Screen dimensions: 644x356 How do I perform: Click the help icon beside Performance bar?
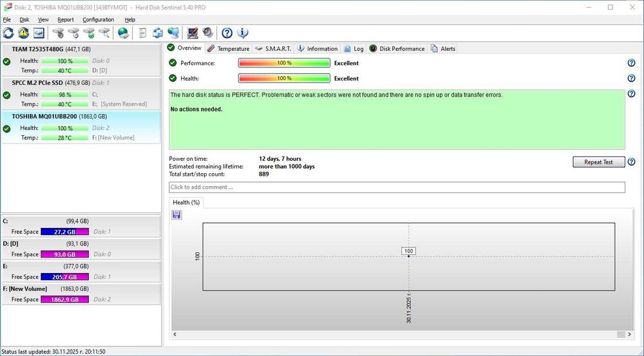pyautogui.click(x=631, y=63)
